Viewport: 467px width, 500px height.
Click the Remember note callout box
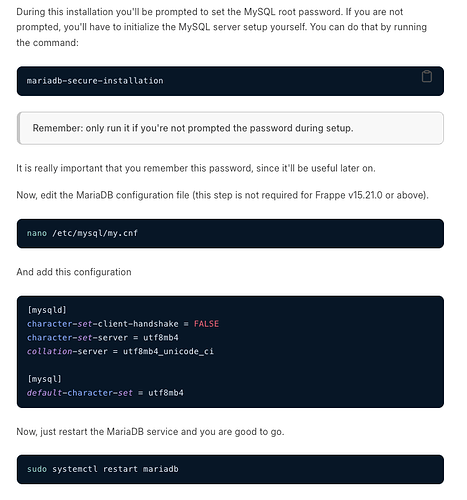tap(230, 128)
